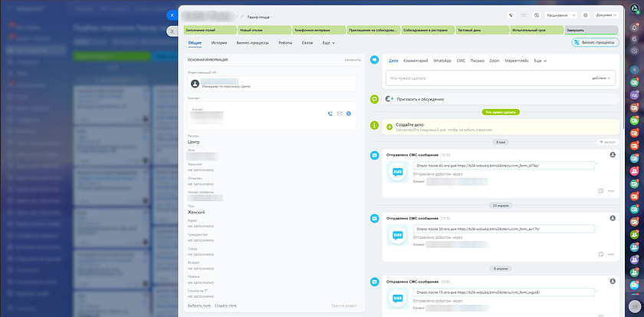Switch to the История tab
The height and width of the screenshot is (317, 644).
[x=219, y=43]
